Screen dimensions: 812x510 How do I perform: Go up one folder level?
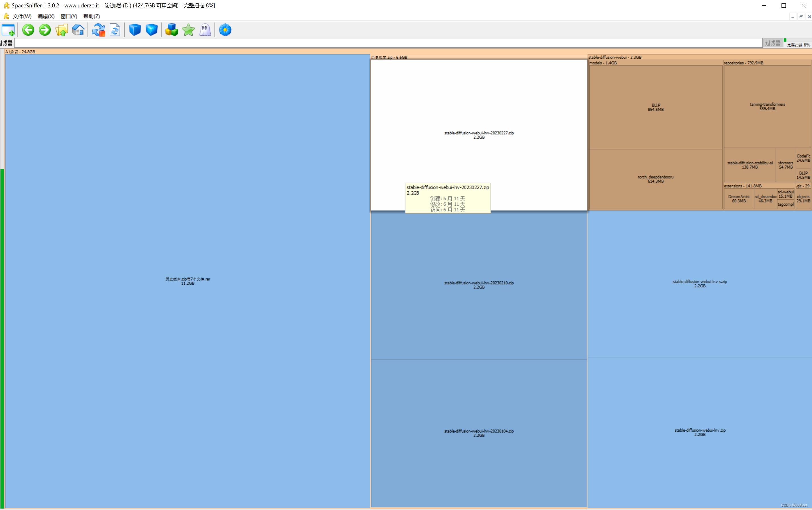[61, 30]
